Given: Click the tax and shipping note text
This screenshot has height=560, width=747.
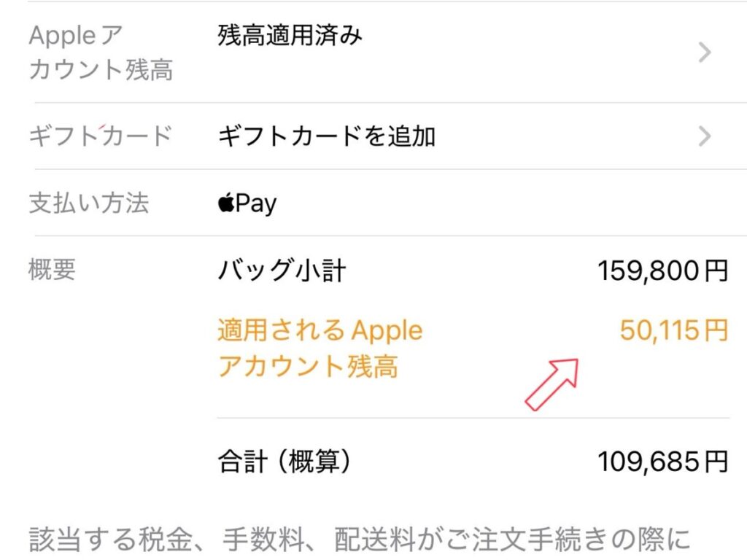Looking at the screenshot, I should (359, 540).
